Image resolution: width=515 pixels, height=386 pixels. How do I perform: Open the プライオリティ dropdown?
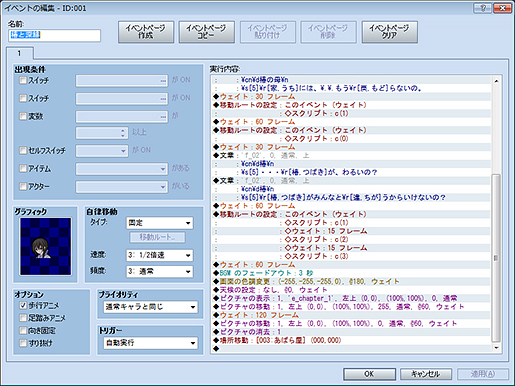click(x=151, y=307)
